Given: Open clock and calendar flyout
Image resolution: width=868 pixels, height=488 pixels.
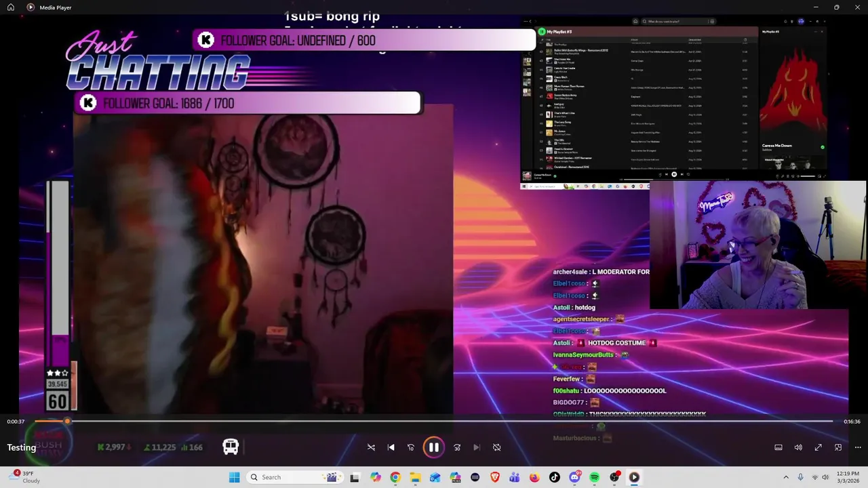Looking at the screenshot, I should point(848,477).
